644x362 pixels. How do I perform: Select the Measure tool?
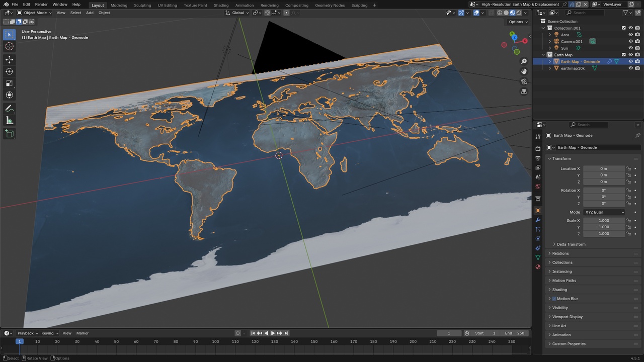point(9,120)
